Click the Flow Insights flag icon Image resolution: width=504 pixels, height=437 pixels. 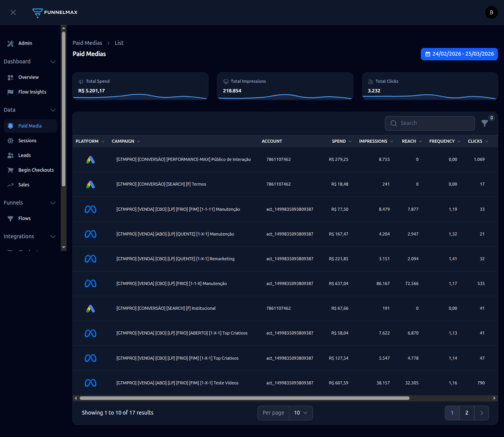coord(10,92)
